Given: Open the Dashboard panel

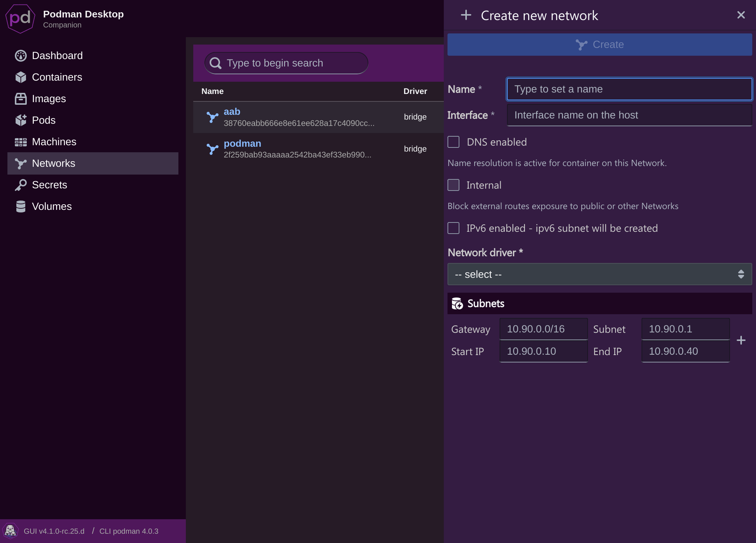Looking at the screenshot, I should point(57,55).
